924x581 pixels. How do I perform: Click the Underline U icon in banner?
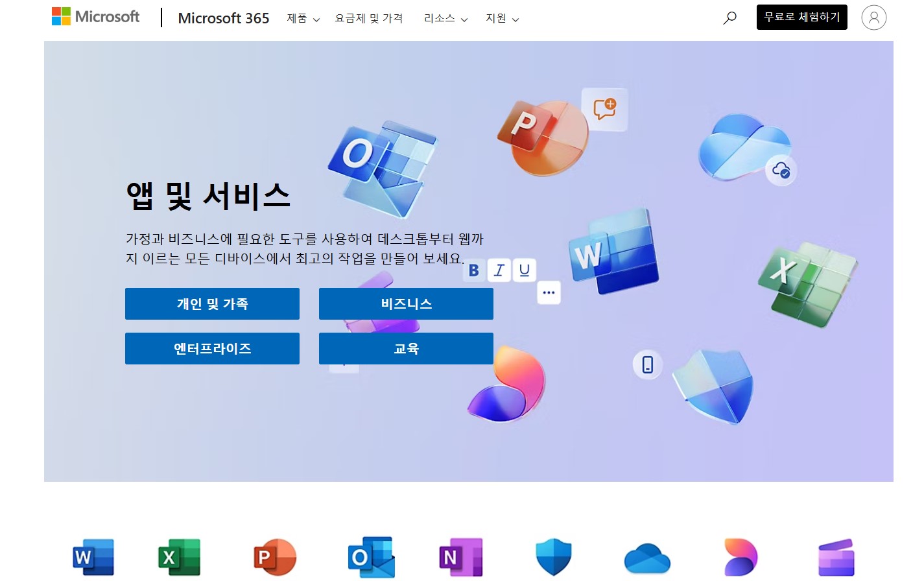tap(525, 270)
